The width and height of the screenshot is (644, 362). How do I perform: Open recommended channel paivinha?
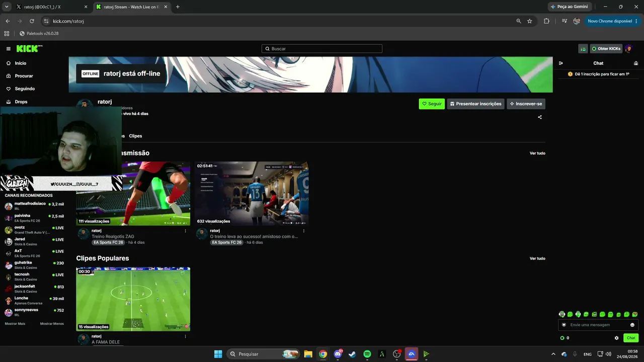[34, 218]
